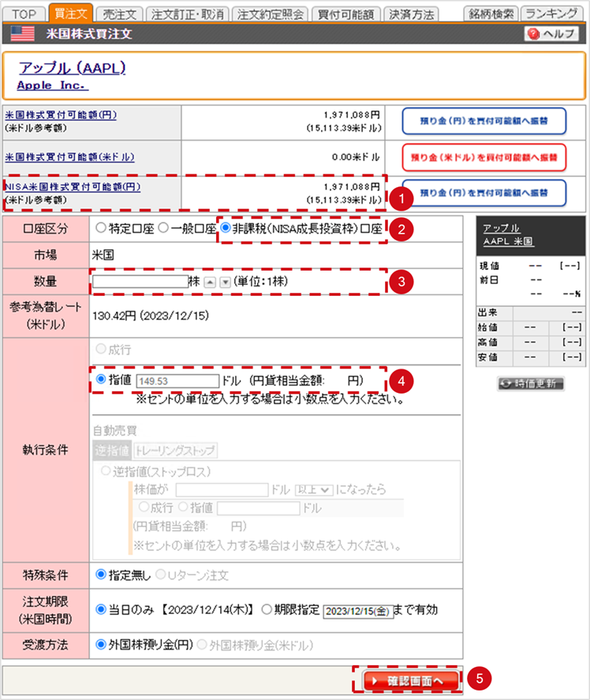Switch to the 買注文 tab
The width and height of the screenshot is (590, 700).
70,13
